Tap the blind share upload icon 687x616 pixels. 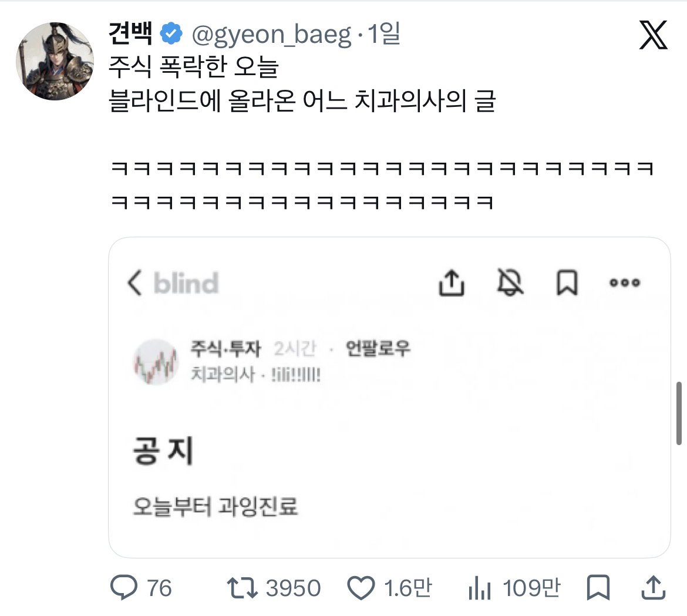[452, 283]
